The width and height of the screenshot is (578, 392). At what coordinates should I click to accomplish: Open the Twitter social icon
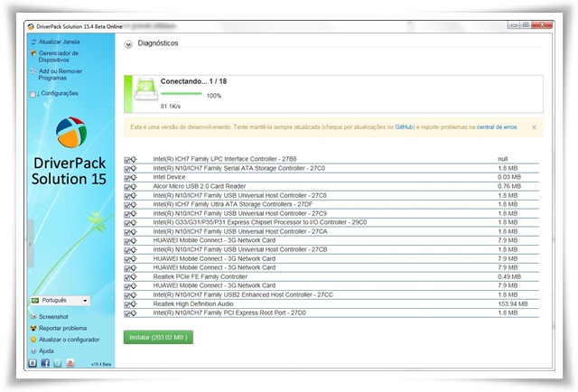[x=58, y=363]
